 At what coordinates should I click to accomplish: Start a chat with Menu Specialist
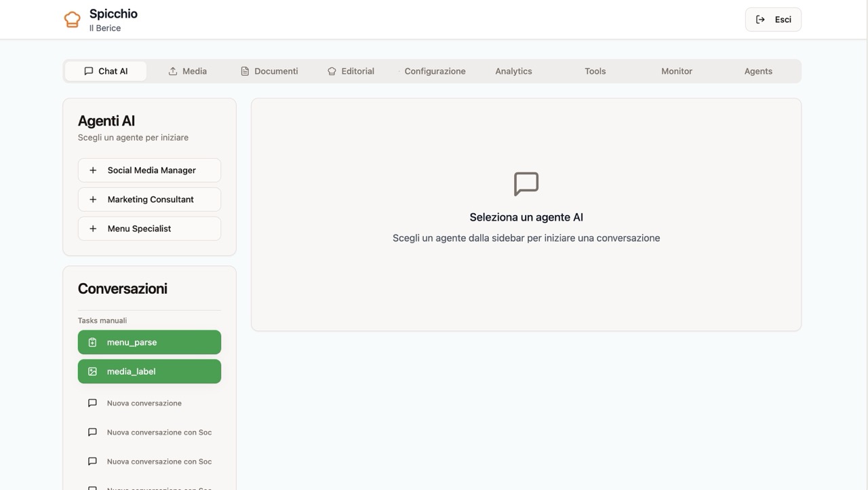pos(149,229)
